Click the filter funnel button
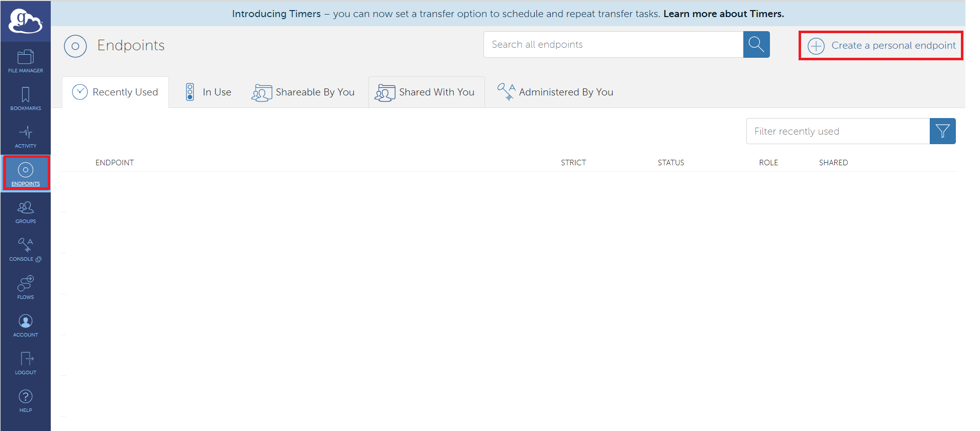 click(x=942, y=131)
